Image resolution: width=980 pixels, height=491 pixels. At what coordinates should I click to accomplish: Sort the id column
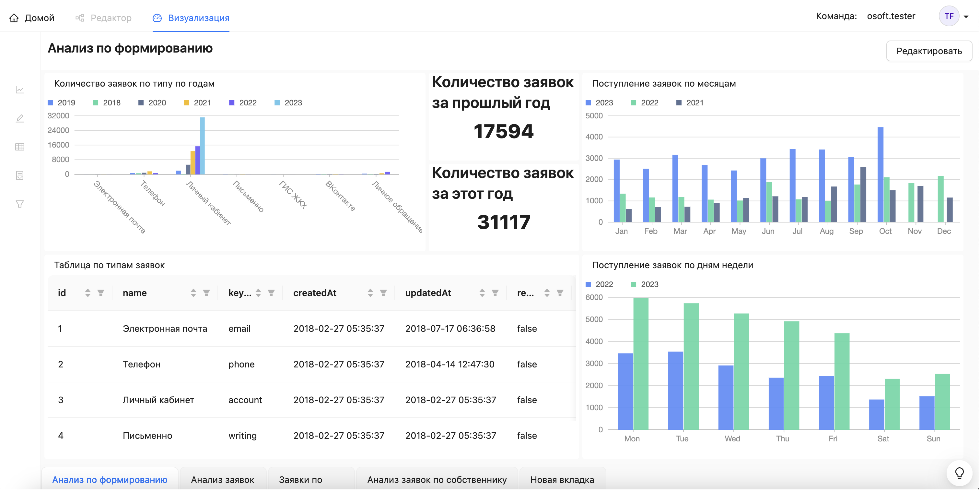[x=88, y=293]
